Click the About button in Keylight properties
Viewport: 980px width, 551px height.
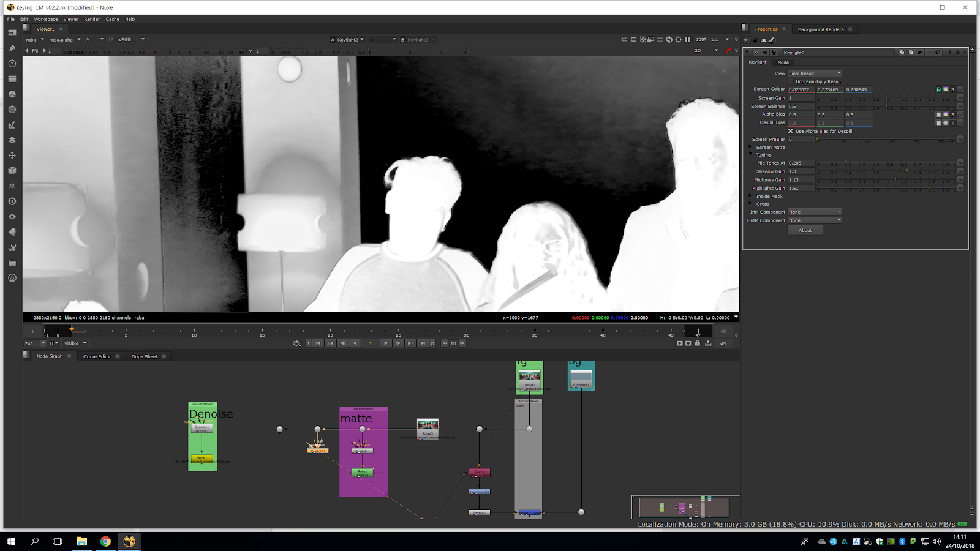click(x=805, y=230)
